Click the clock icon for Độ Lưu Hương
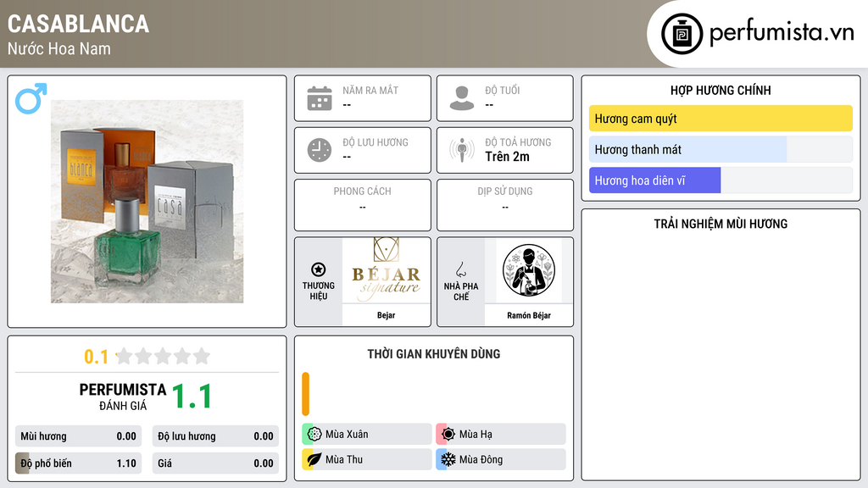 [x=320, y=150]
